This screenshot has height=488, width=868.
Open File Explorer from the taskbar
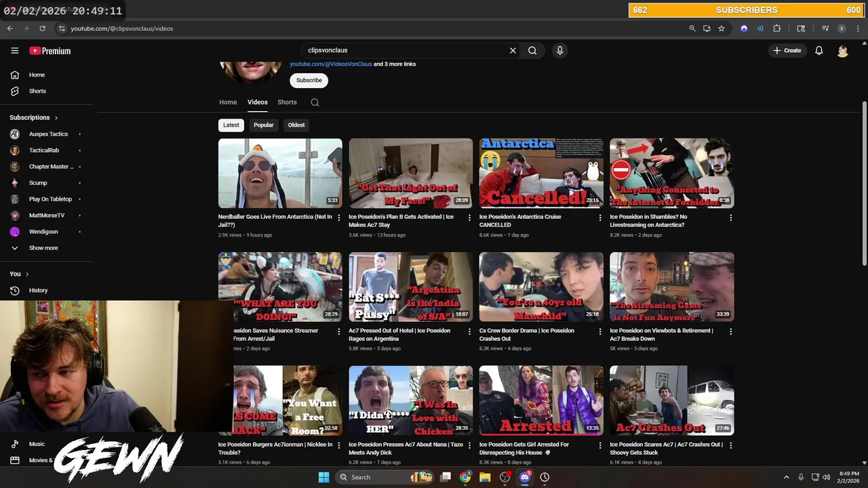click(x=485, y=477)
